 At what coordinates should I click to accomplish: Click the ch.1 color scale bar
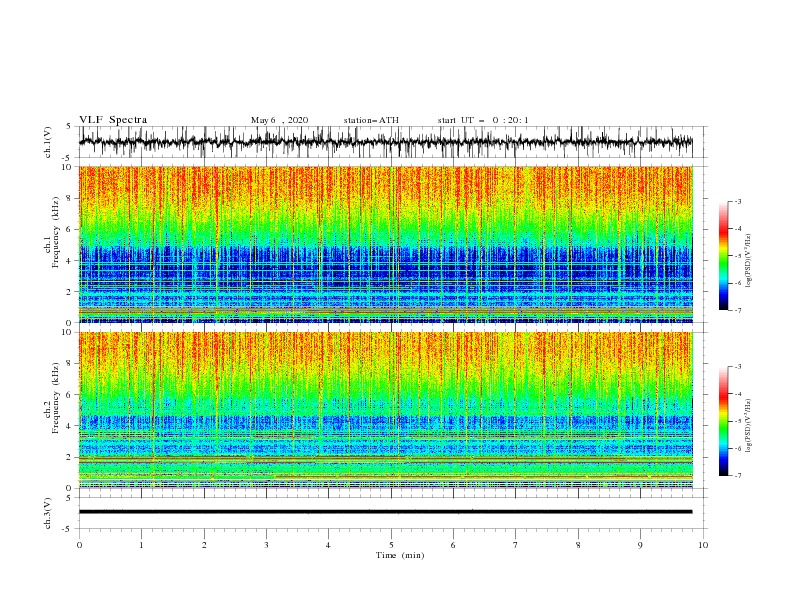click(x=723, y=256)
